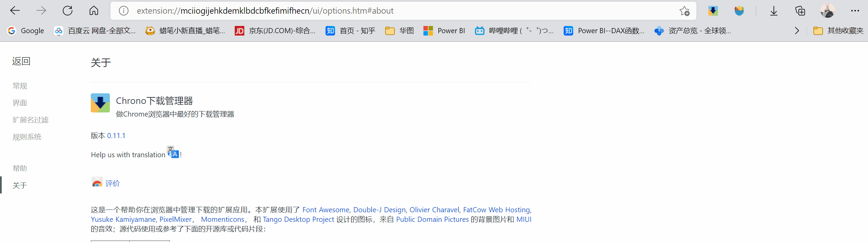Open the Public Domain Pictures link
The image size is (868, 242).
click(432, 219)
